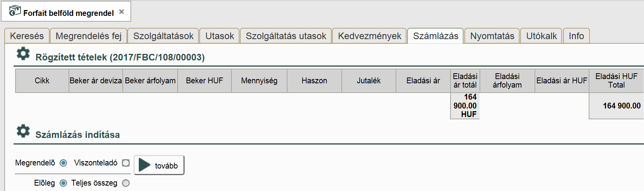Open the Keresés tab
Image resolution: width=644 pixels, height=191 pixels.
tap(27, 36)
